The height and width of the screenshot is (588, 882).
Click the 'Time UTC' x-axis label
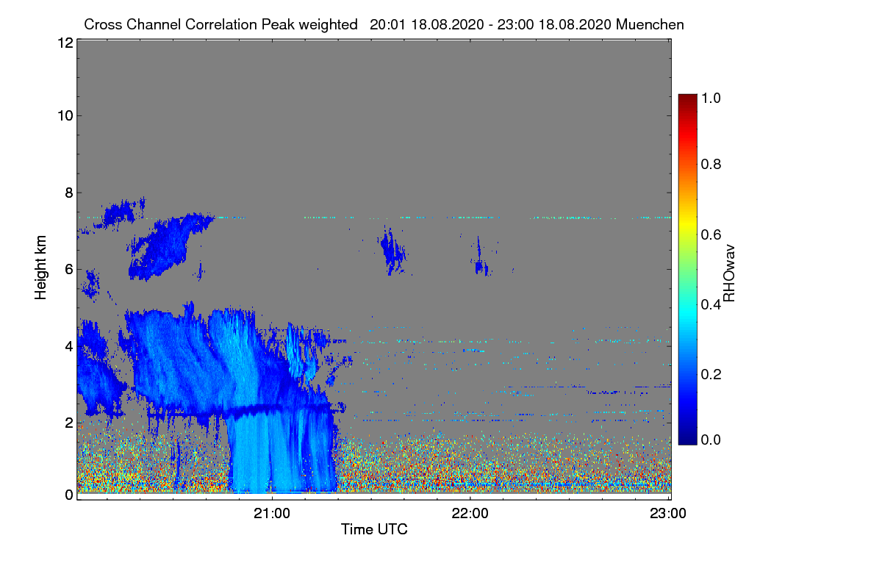click(374, 529)
